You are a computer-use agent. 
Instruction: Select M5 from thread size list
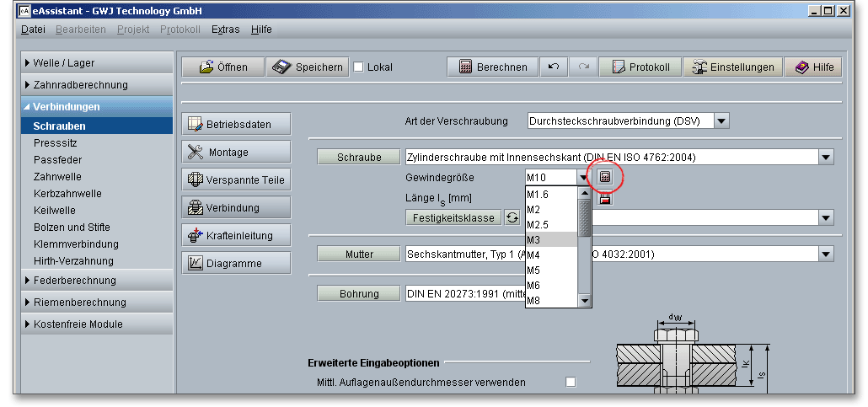tap(549, 270)
